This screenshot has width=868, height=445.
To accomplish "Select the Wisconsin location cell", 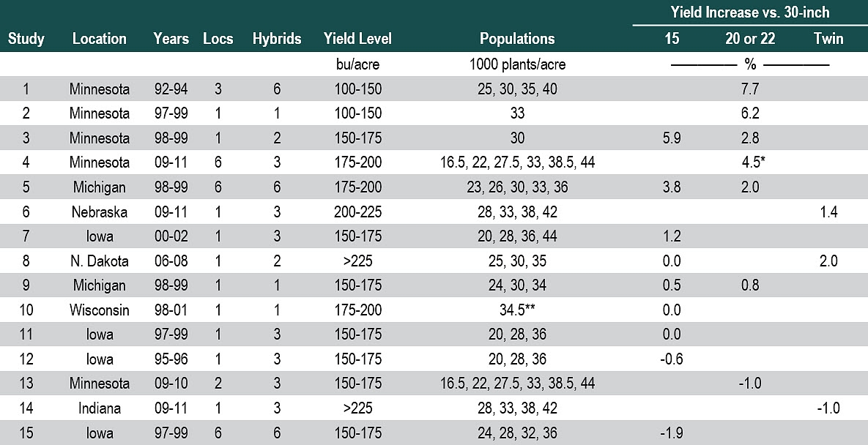I will (x=100, y=310).
